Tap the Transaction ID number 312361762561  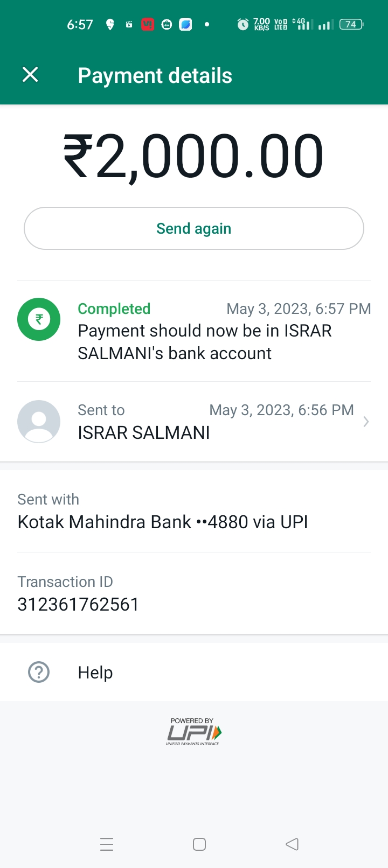[79, 604]
